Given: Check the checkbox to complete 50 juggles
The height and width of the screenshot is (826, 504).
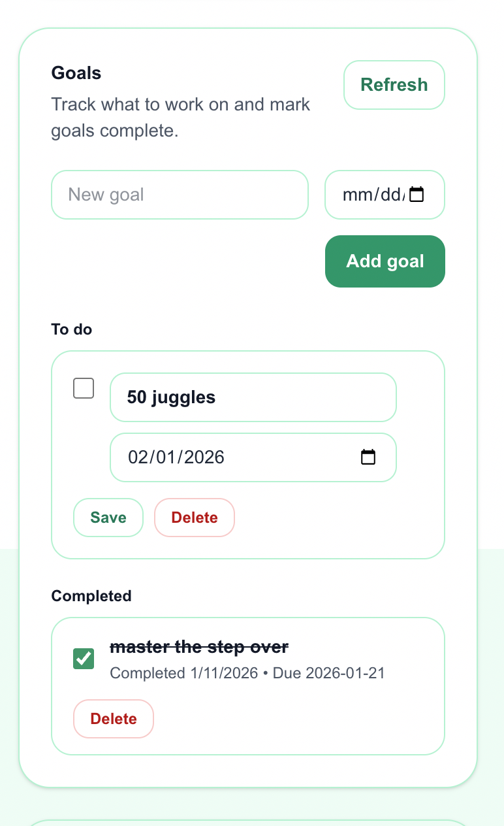Looking at the screenshot, I should click(x=83, y=388).
